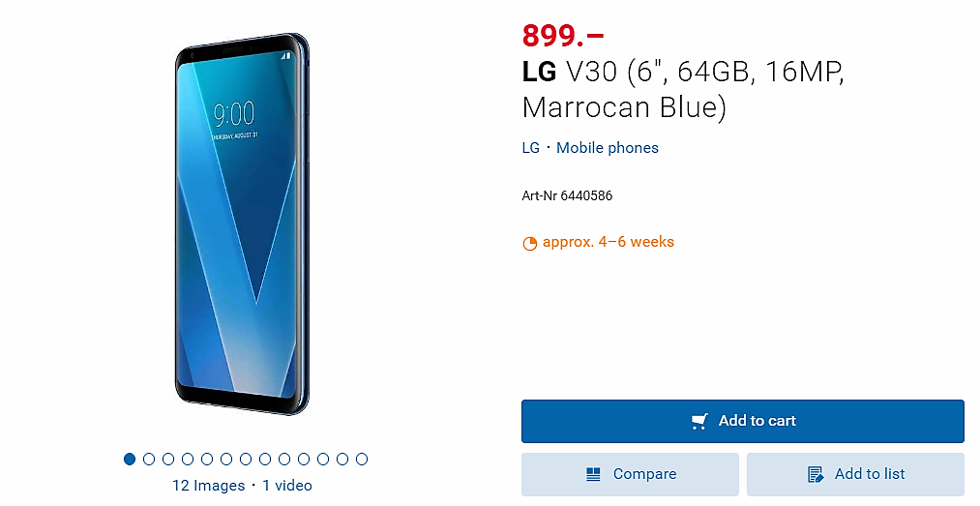
Task: Click the LG V30 phone product image
Action: coord(242,227)
